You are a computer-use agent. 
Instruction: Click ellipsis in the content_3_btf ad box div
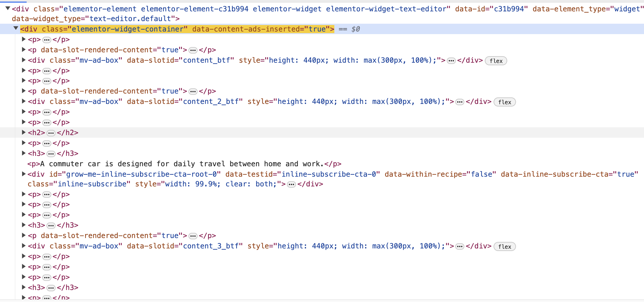point(459,246)
